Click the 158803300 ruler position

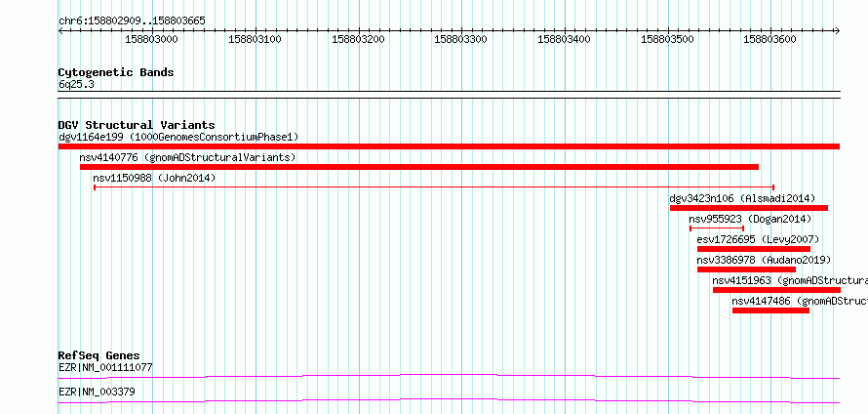click(x=461, y=39)
